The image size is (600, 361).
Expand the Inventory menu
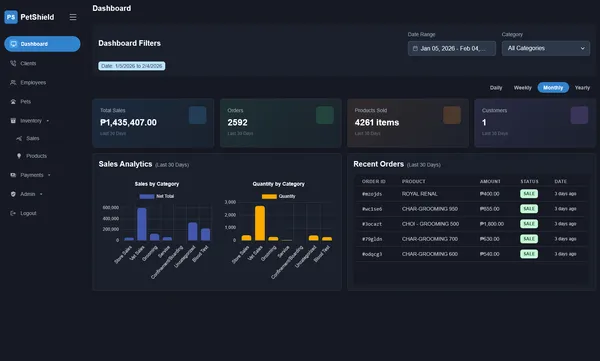coord(31,121)
